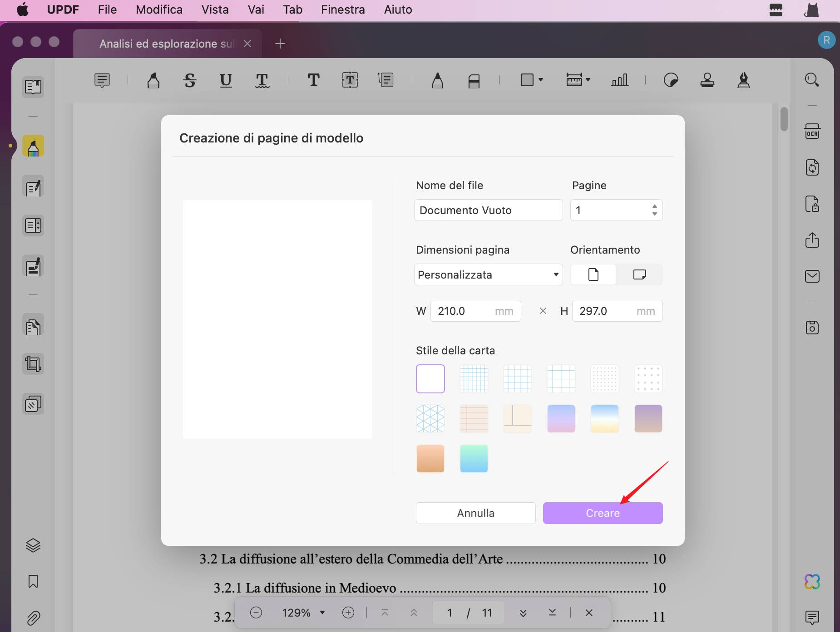Open the crop pages sidebar tool

click(33, 364)
